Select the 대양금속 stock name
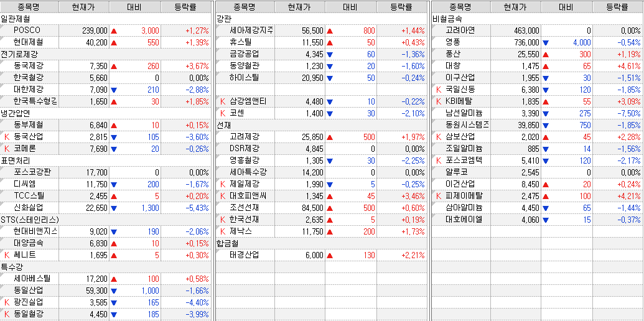Screen dimensions: 644x321 pos(28,243)
